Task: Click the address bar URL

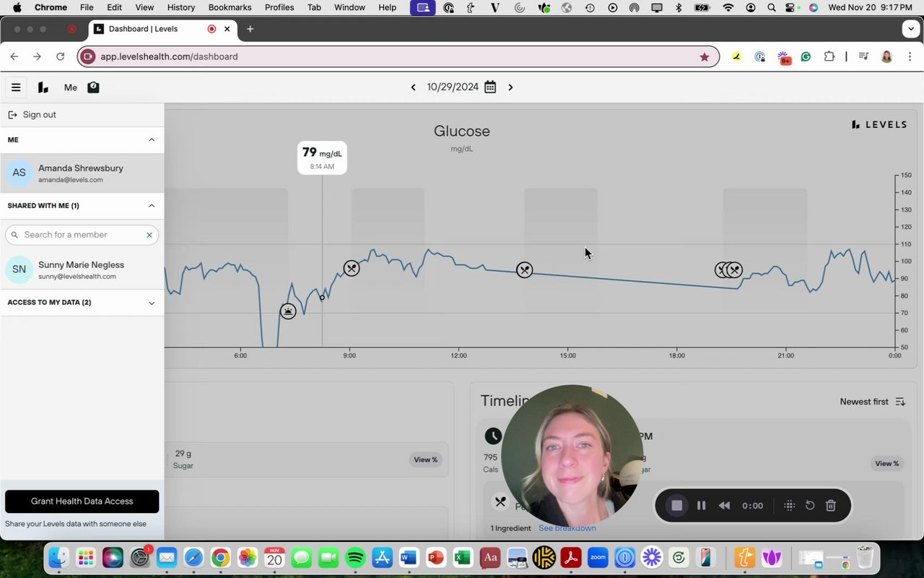Action: (x=169, y=56)
